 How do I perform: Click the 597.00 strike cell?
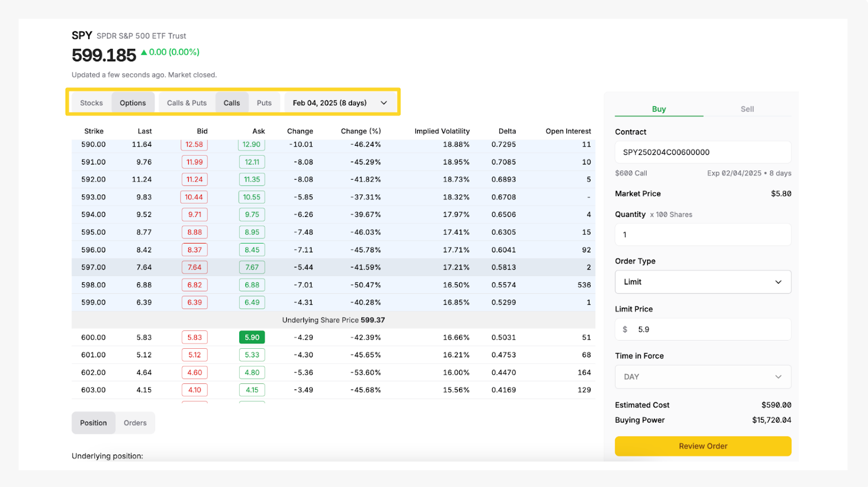tap(93, 267)
